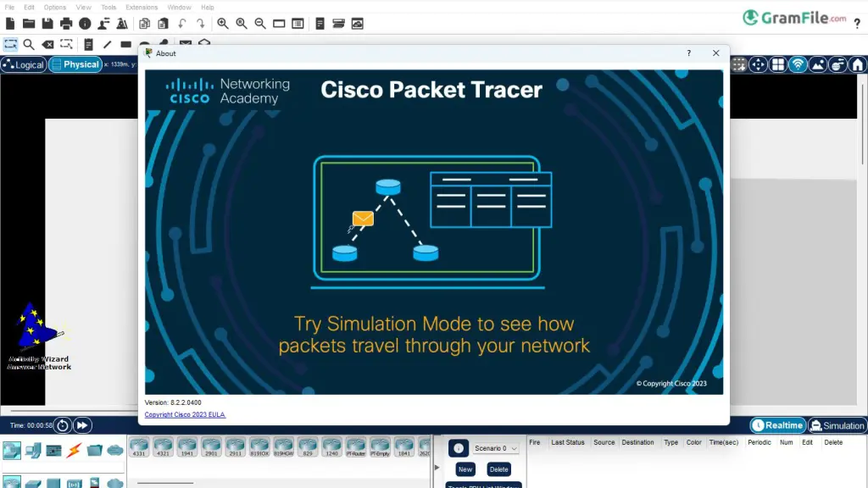Switch to Logical workspace view
The height and width of the screenshot is (488, 868).
point(24,64)
